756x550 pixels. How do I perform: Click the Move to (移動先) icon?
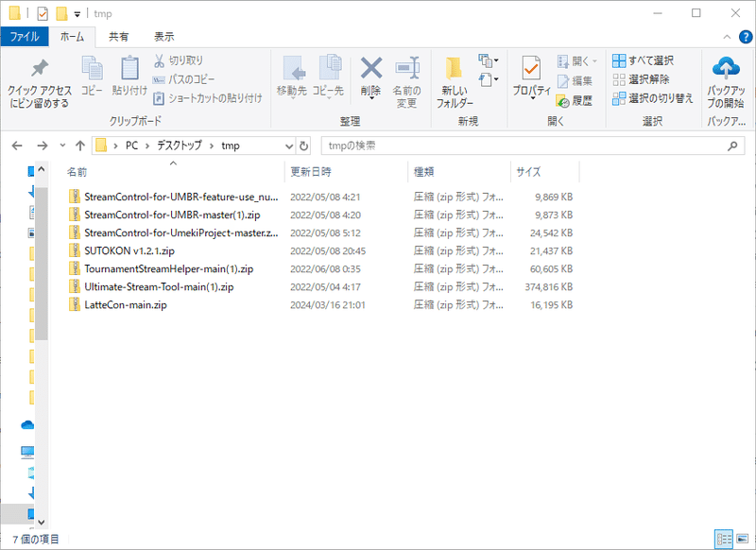tap(292, 68)
